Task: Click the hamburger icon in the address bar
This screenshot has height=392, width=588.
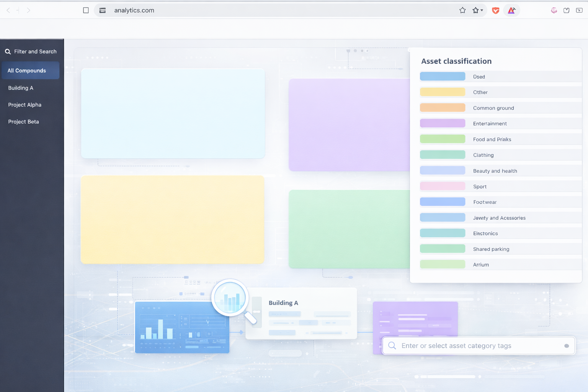Action: [102, 10]
